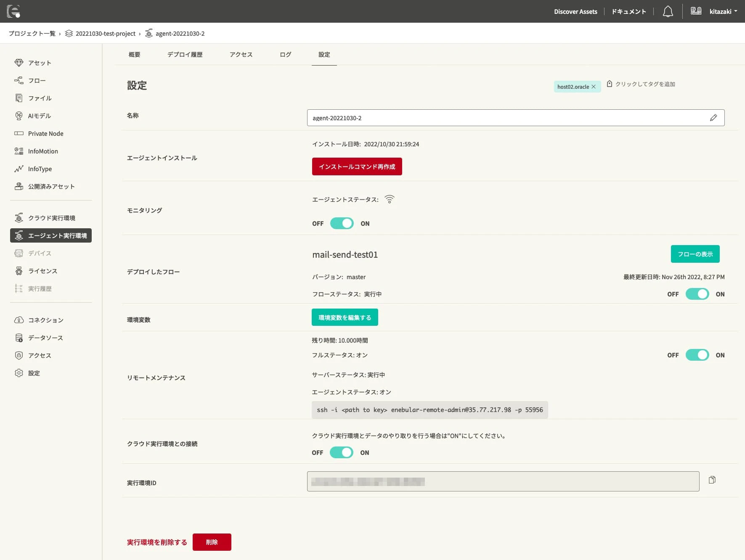Go to 20221030-test-project breadcrumb
The image size is (745, 560).
(x=101, y=34)
